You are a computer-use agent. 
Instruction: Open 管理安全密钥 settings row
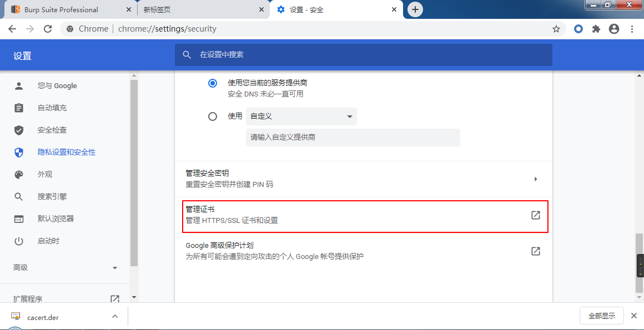click(364, 179)
